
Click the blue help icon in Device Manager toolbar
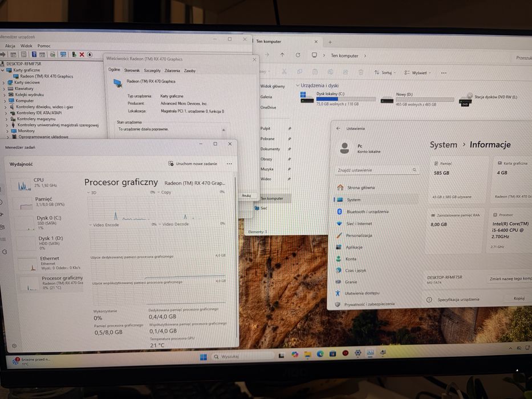34,54
